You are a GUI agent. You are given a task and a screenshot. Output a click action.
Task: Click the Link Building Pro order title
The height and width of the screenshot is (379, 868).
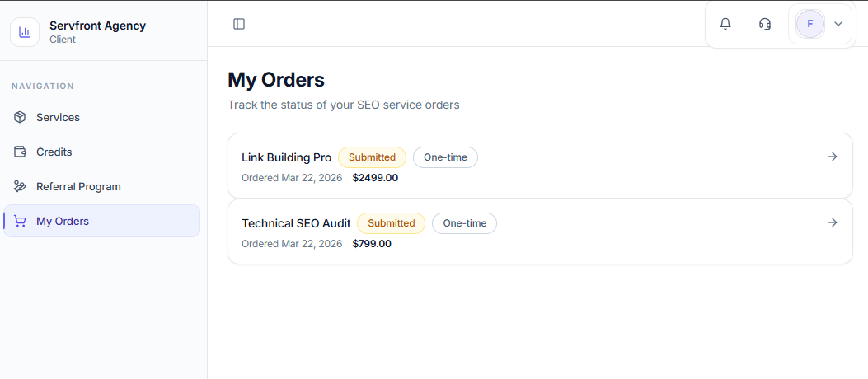pos(286,157)
